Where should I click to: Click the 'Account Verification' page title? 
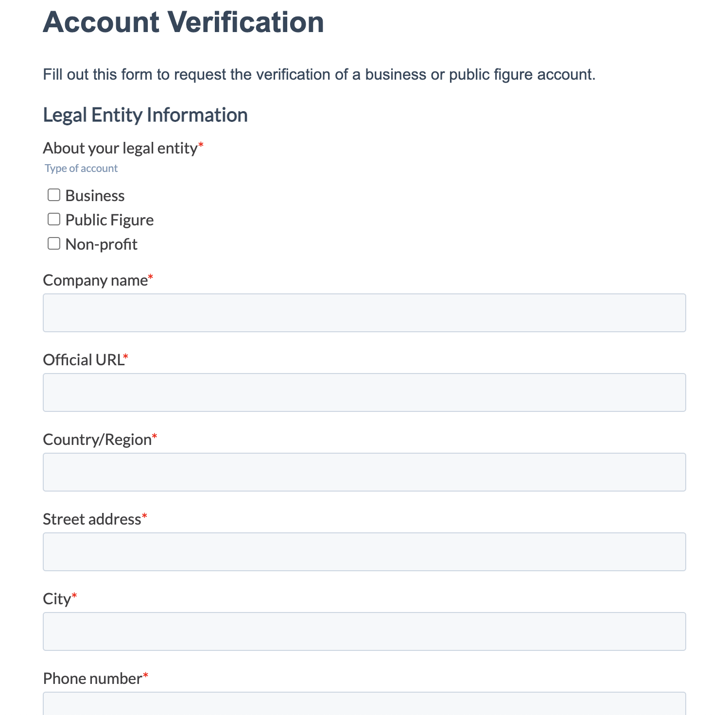[x=183, y=22]
